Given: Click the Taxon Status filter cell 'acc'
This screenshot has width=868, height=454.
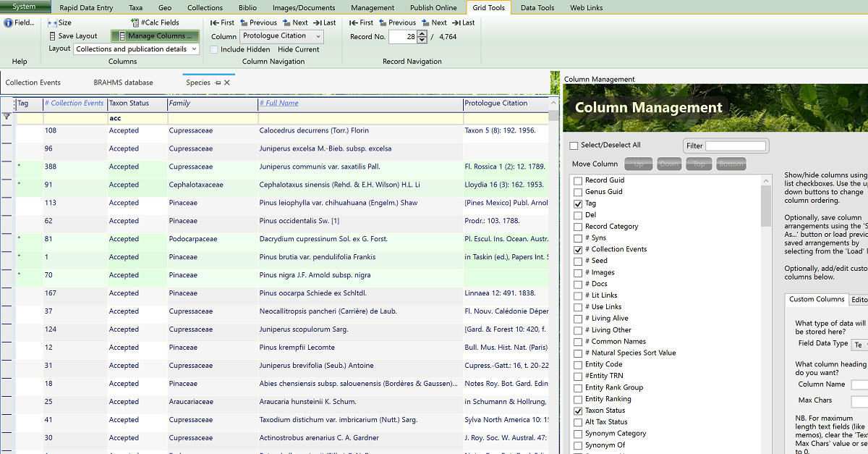Looking at the screenshot, I should click(x=137, y=118).
